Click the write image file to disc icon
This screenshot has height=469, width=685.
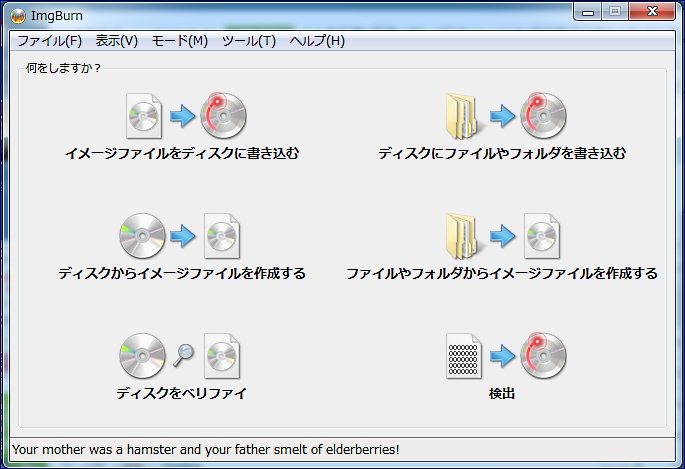187,116
